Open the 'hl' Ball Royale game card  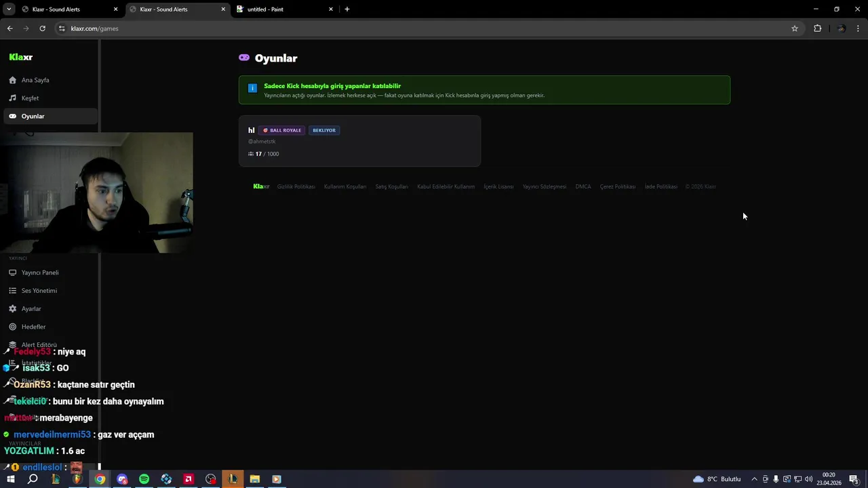(x=359, y=141)
